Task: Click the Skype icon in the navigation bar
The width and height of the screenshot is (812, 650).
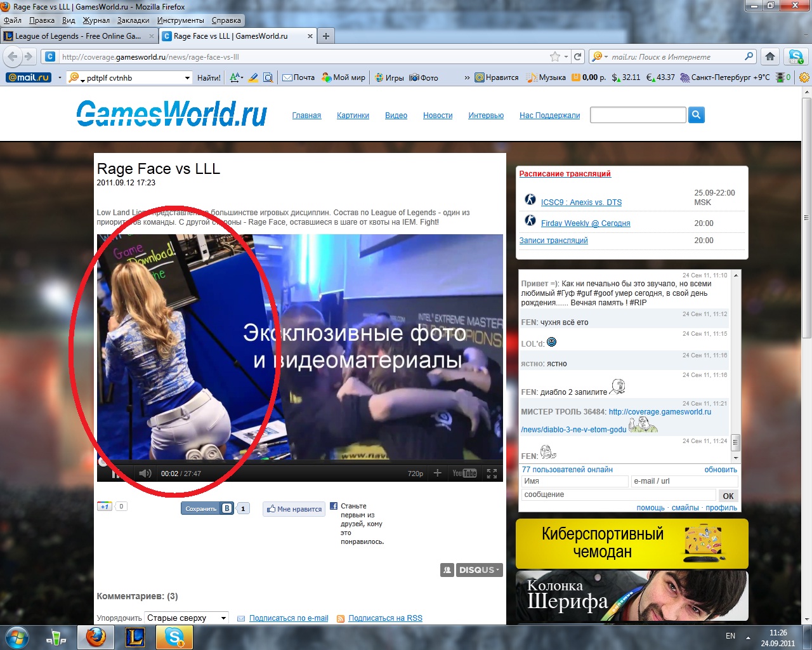Action: pos(795,56)
